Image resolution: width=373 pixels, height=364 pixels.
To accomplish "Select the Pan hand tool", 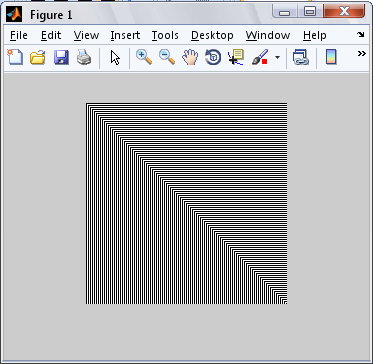I will point(190,57).
